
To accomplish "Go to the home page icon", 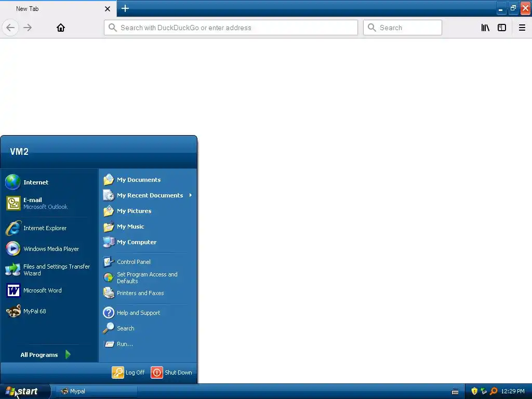I will click(61, 28).
